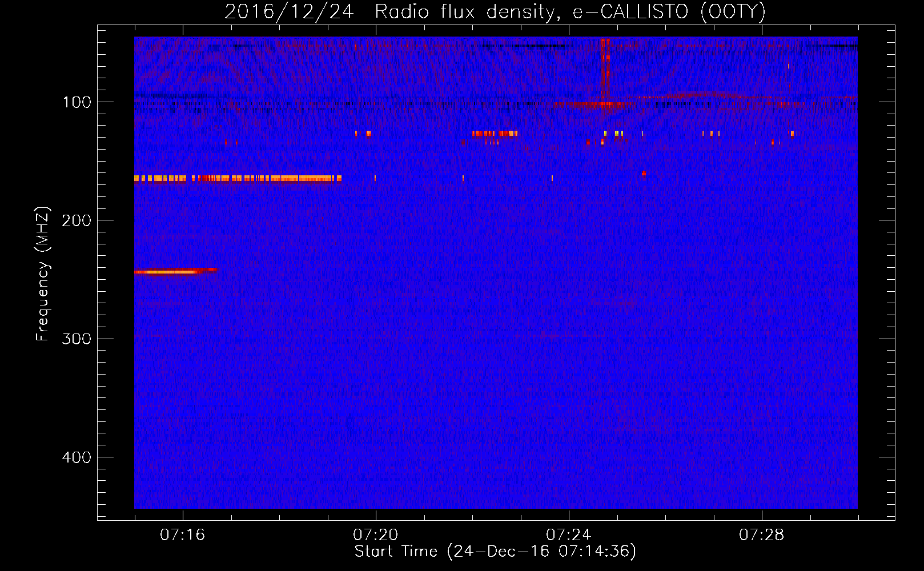Click the 200 frequency tick label
The height and width of the screenshot is (571, 924).
point(77,220)
